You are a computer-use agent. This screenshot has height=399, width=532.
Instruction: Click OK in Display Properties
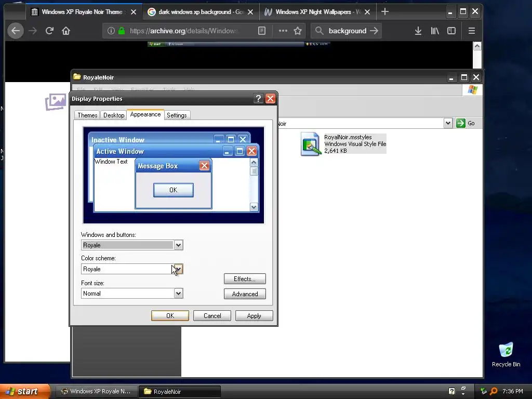pyautogui.click(x=170, y=316)
